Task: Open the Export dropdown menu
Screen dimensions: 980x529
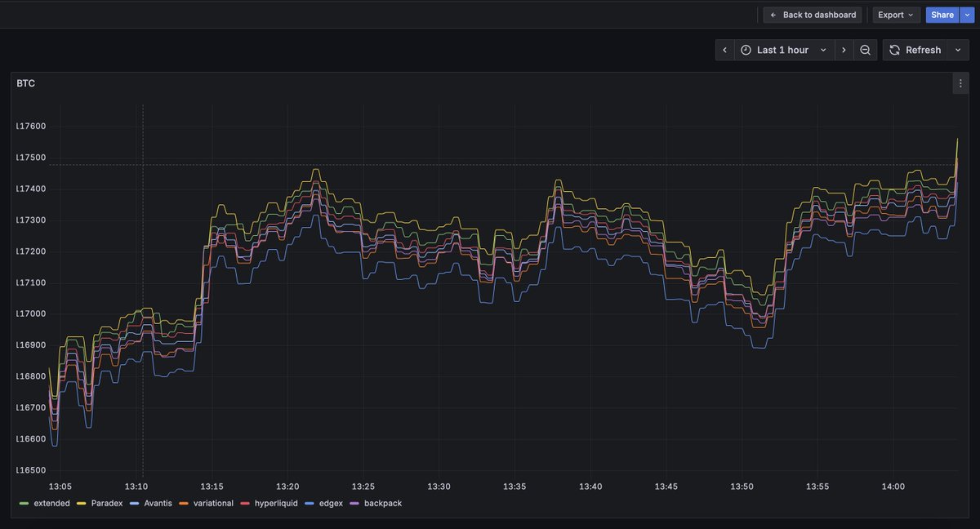Action: [x=895, y=15]
